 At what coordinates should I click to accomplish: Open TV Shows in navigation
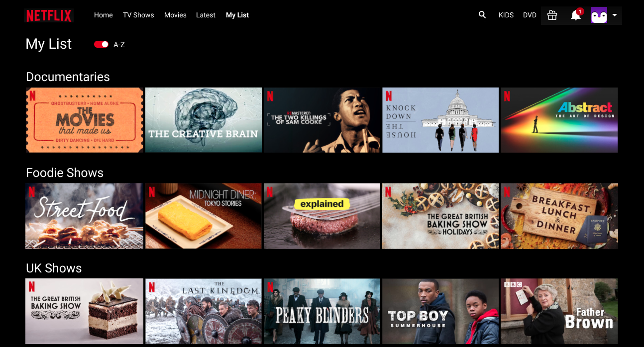[x=138, y=15]
